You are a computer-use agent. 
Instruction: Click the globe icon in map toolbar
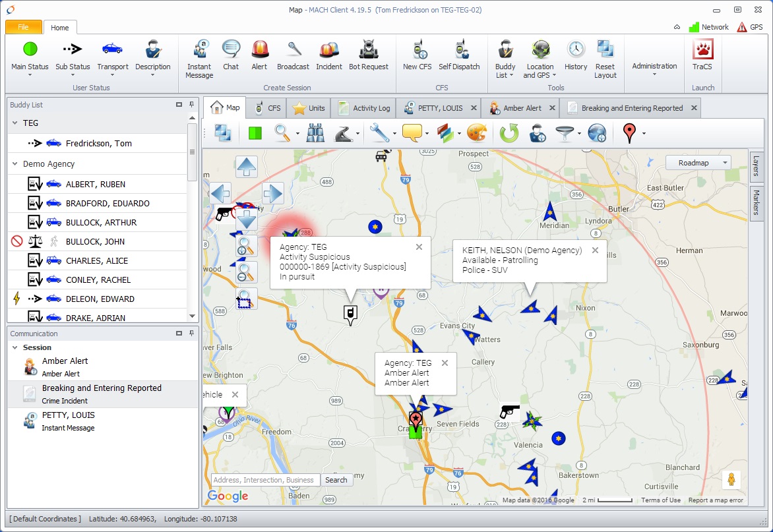pos(596,133)
